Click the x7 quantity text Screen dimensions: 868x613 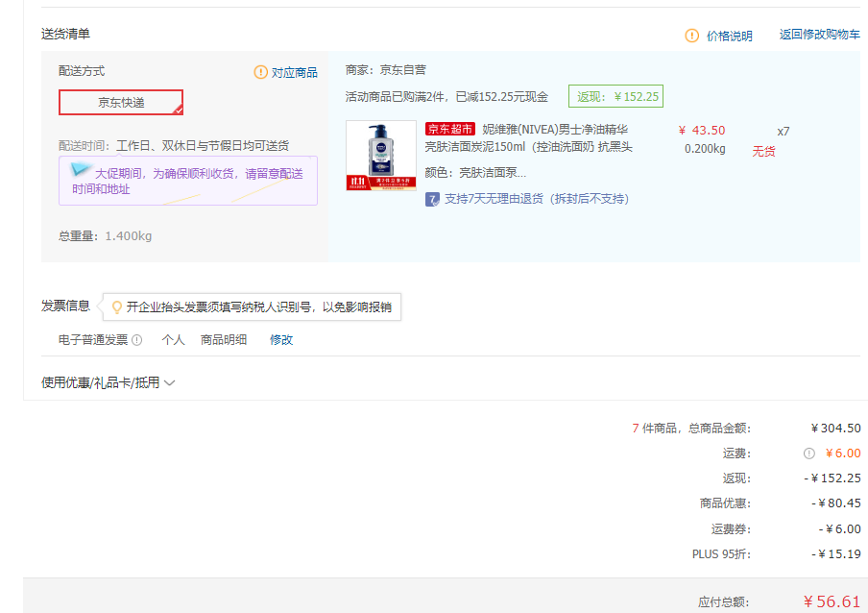pos(784,132)
